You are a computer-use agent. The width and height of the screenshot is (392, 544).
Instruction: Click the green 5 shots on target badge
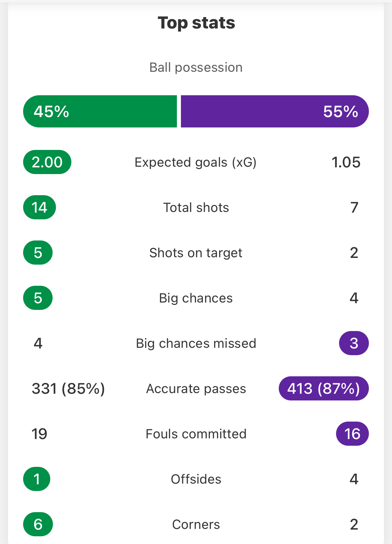coord(38,253)
